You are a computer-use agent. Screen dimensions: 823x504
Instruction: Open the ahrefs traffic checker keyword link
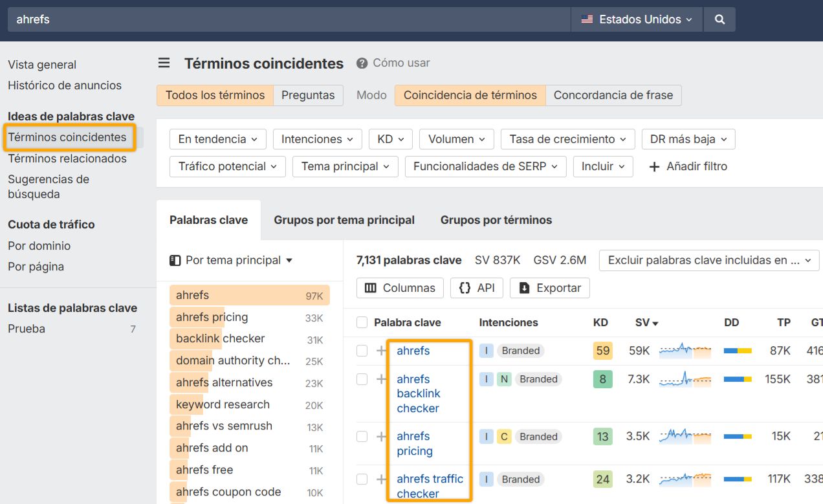pos(430,486)
